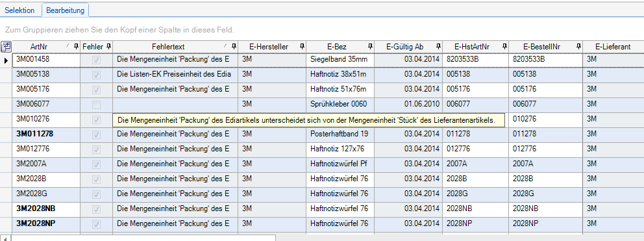This screenshot has width=644, height=241.
Task: Open the column chooser icon at the grid corner
Action: click(6, 47)
